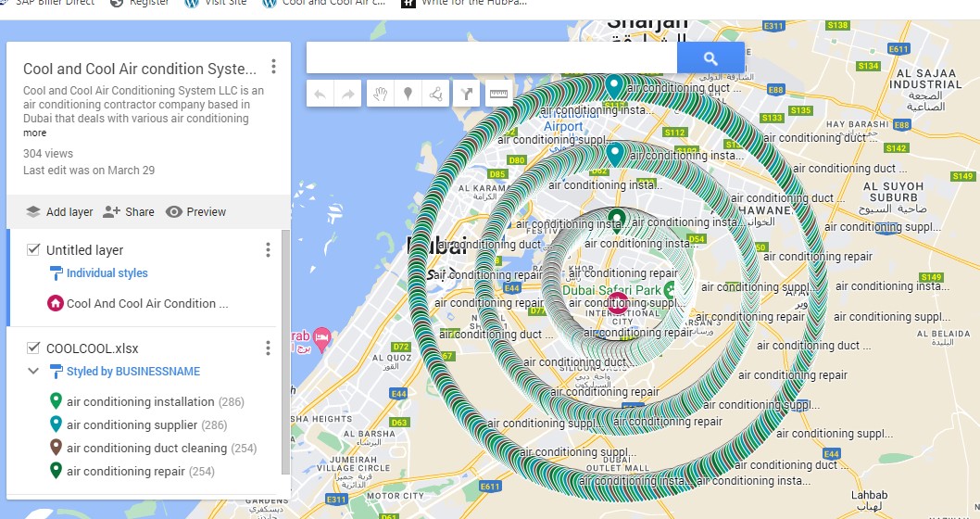This screenshot has width=980, height=519.
Task: Click 'Last edit was on March 29' text
Action: (x=89, y=171)
